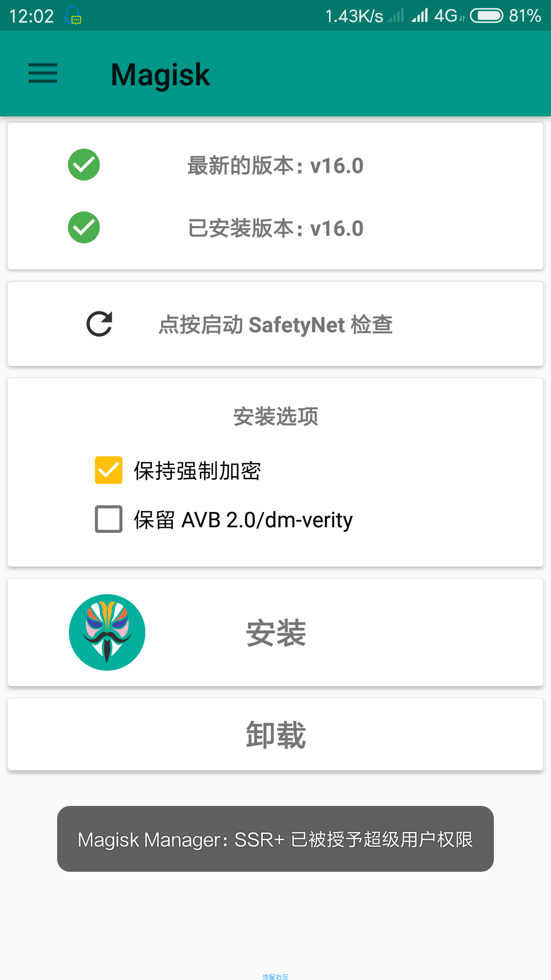
Task: Click the SafetyNet refresh arrow icon
Action: click(99, 324)
